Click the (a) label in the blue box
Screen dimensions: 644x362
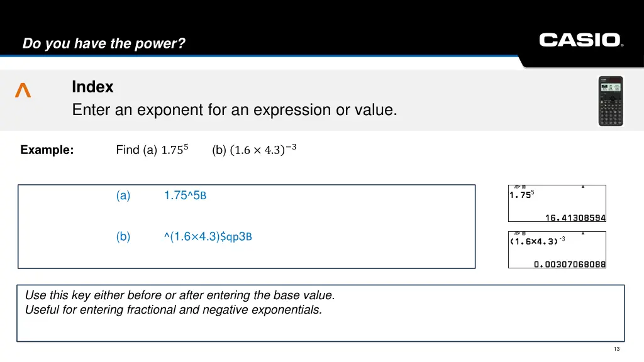(123, 195)
